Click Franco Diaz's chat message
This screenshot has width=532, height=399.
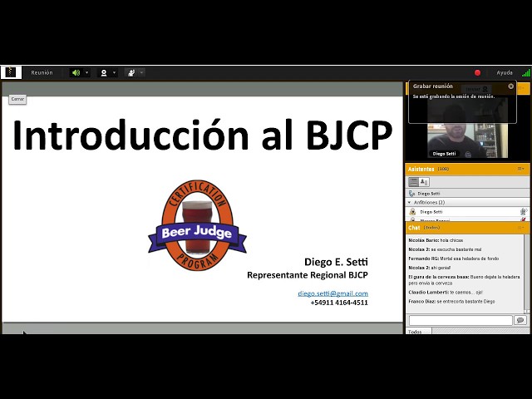point(451,301)
